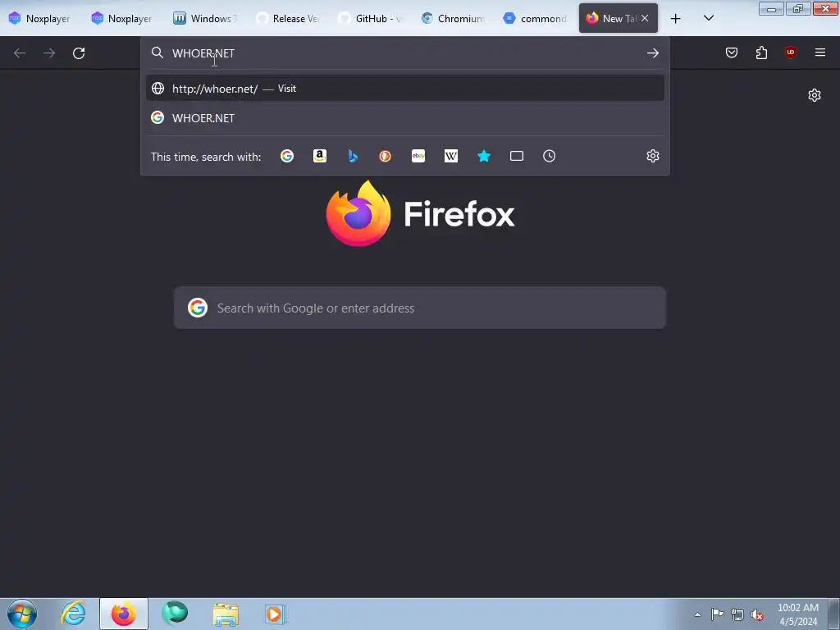Screen dimensions: 840x630
Task: Search this time with Wikipedia icon
Action: 451,156
